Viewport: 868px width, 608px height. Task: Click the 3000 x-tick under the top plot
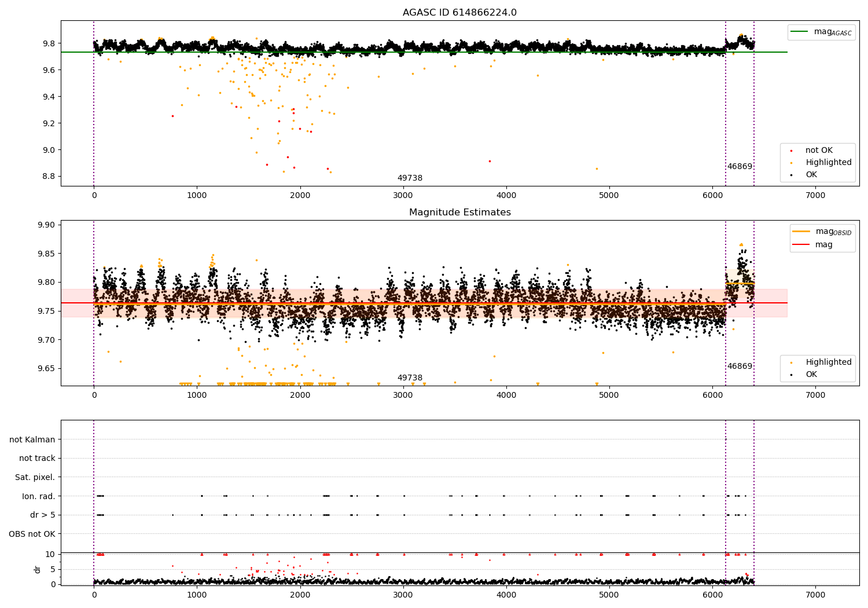[x=403, y=196]
